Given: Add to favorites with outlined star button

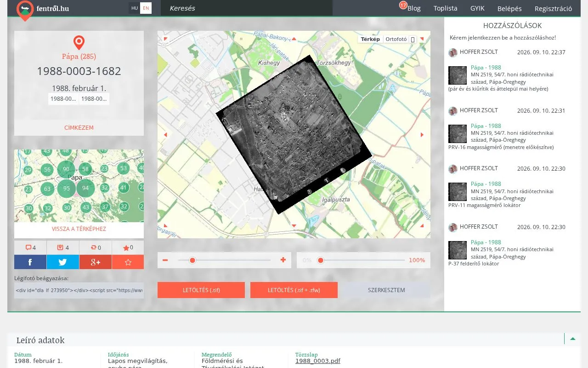Looking at the screenshot, I should coord(128,262).
